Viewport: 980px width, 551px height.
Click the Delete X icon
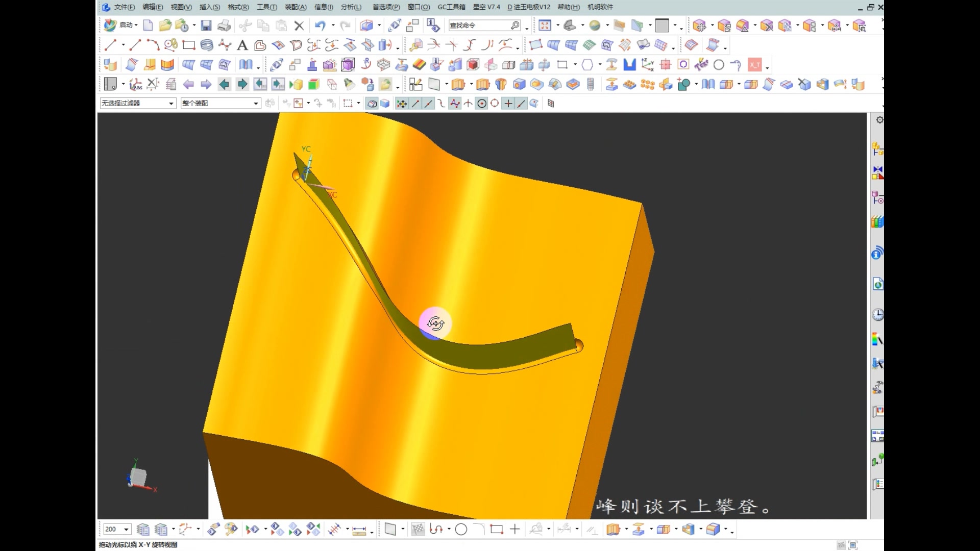pyautogui.click(x=300, y=26)
